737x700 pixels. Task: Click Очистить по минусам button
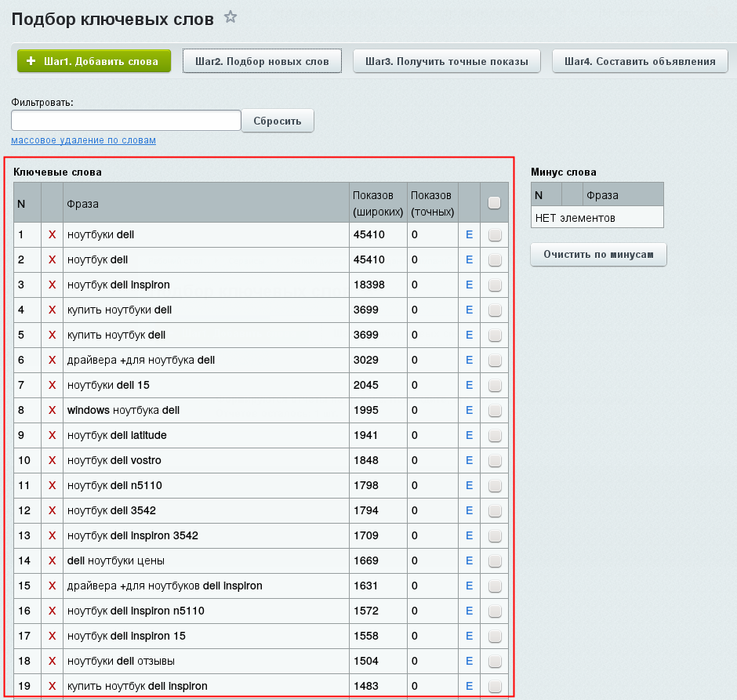pyautogui.click(x=598, y=254)
